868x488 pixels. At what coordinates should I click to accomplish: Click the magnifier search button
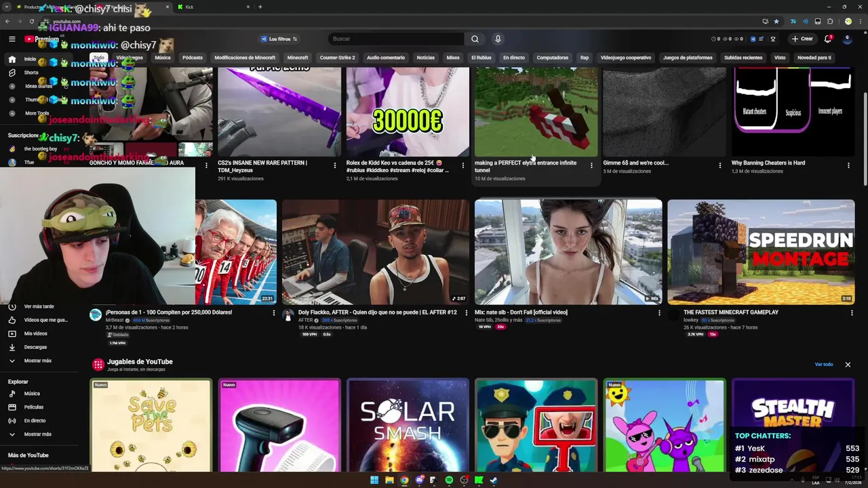pos(475,39)
